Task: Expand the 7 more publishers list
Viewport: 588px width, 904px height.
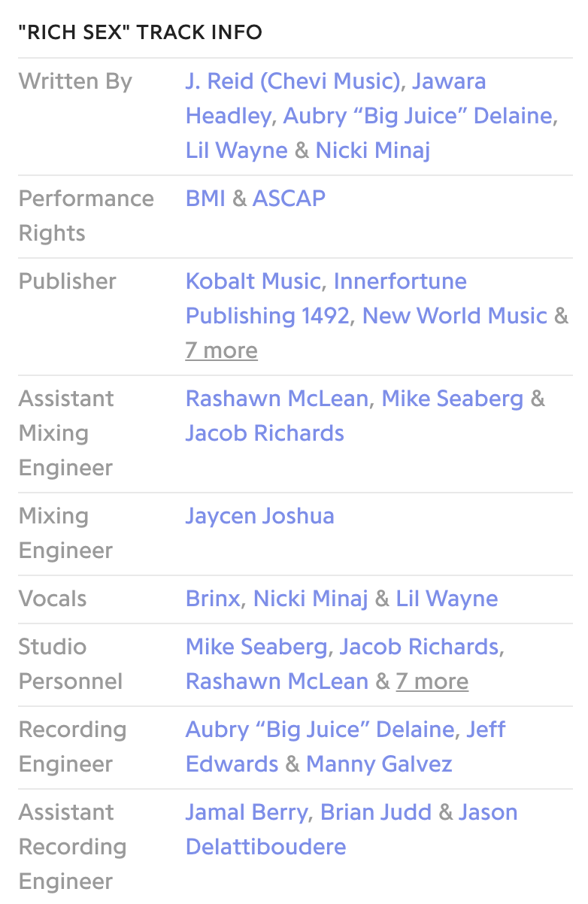Action: (222, 350)
